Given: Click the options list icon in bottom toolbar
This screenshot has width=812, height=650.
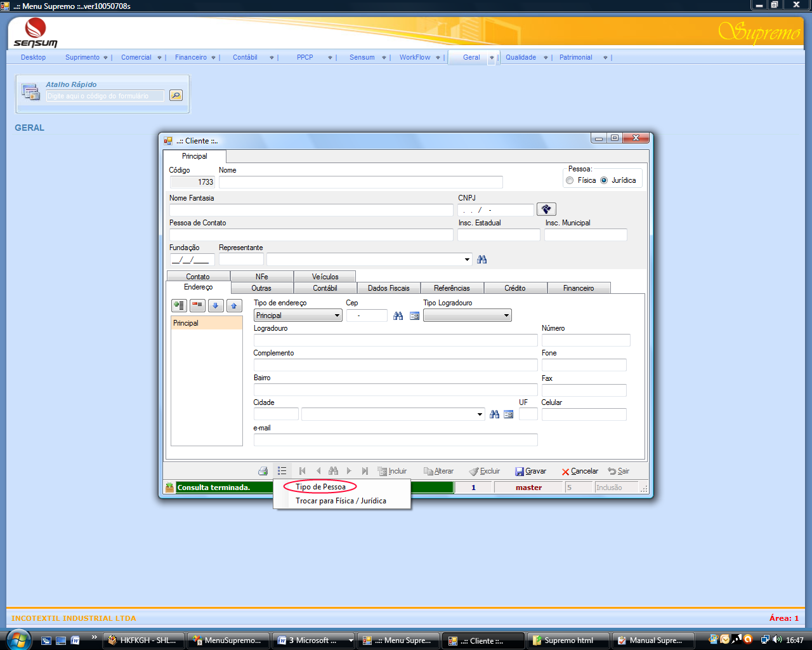Looking at the screenshot, I should pos(282,471).
